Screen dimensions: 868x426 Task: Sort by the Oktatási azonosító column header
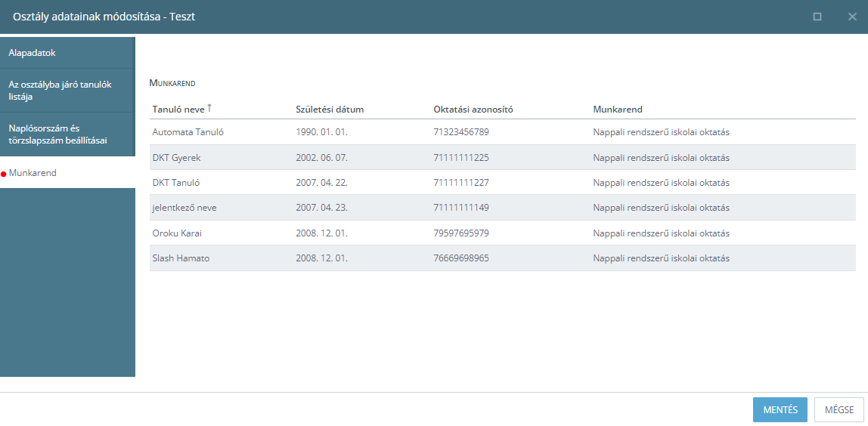click(x=473, y=109)
